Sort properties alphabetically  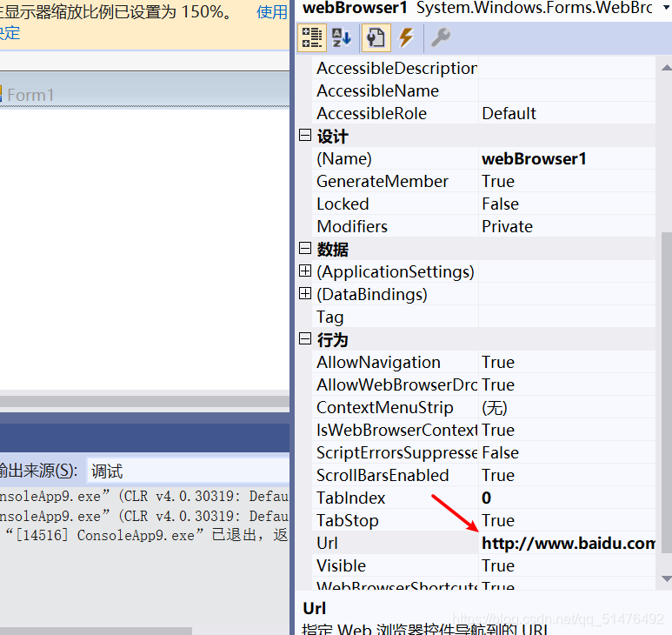click(342, 37)
